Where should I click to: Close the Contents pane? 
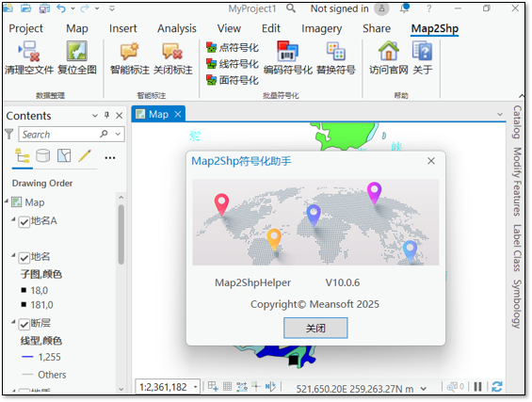(x=119, y=116)
